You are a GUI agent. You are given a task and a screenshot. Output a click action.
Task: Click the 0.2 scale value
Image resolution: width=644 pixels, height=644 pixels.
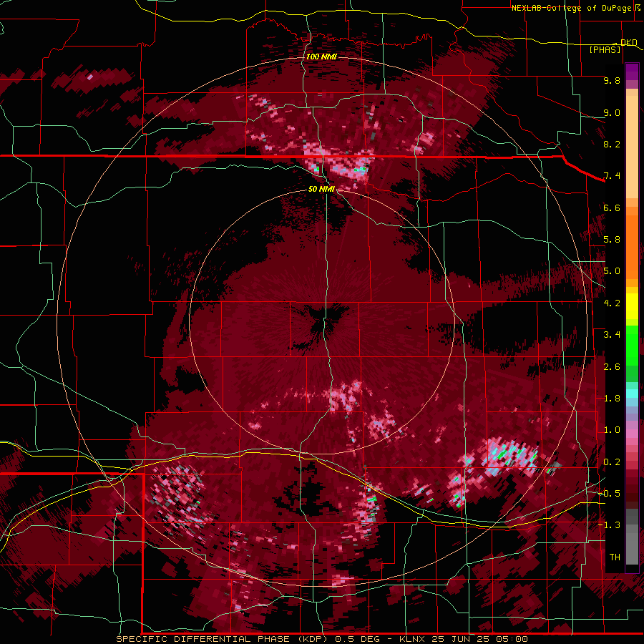612,462
